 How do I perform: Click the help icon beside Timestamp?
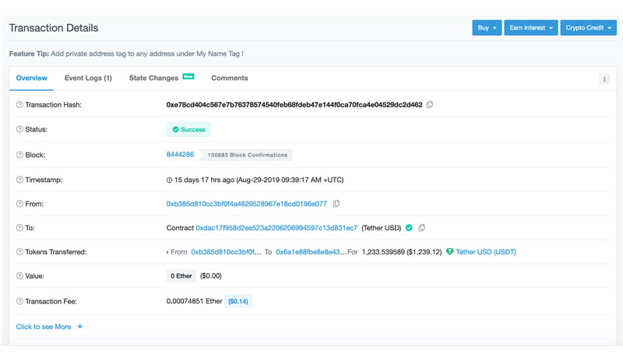coord(19,180)
